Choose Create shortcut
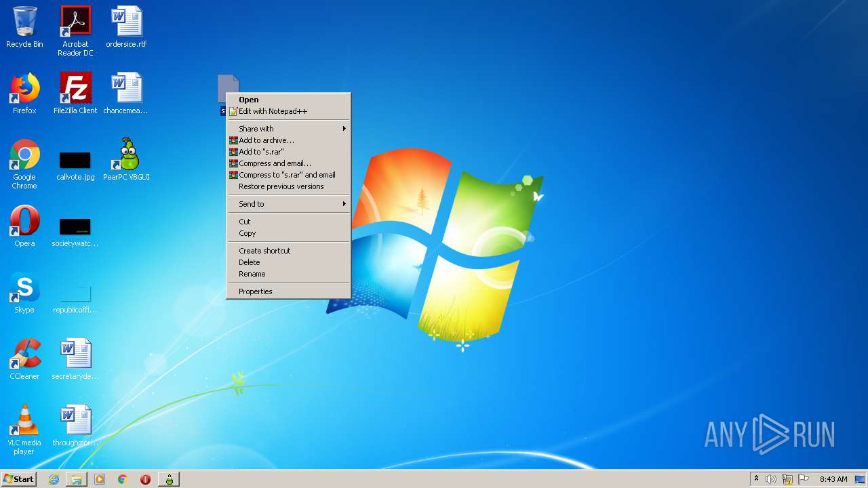868x488 pixels. [288, 251]
